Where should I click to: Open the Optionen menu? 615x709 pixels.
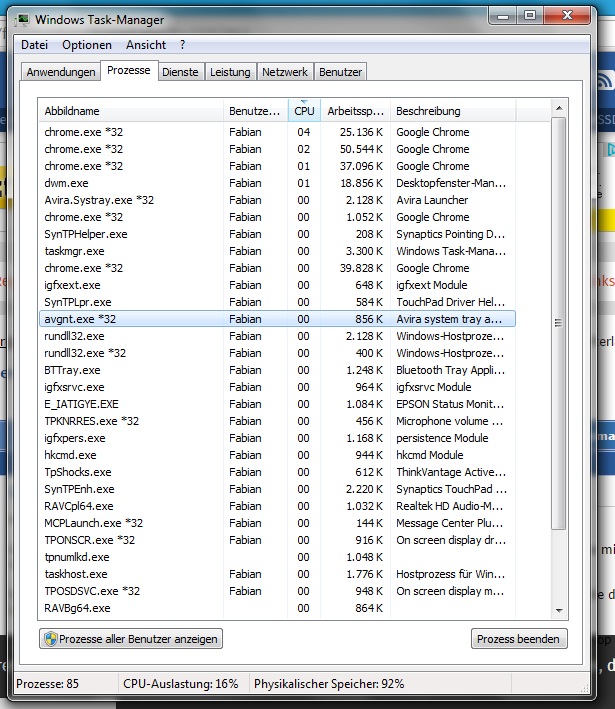pos(87,45)
